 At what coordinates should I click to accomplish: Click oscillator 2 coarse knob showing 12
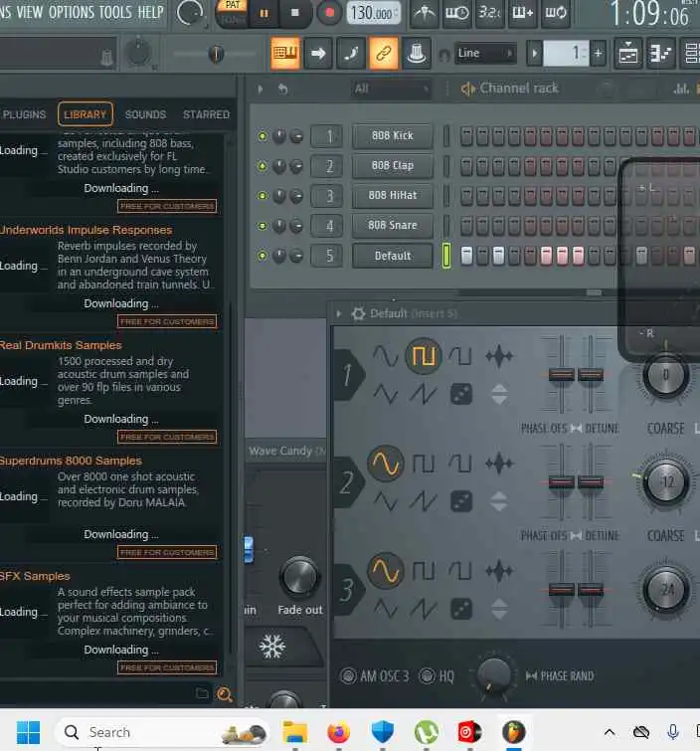(665, 481)
